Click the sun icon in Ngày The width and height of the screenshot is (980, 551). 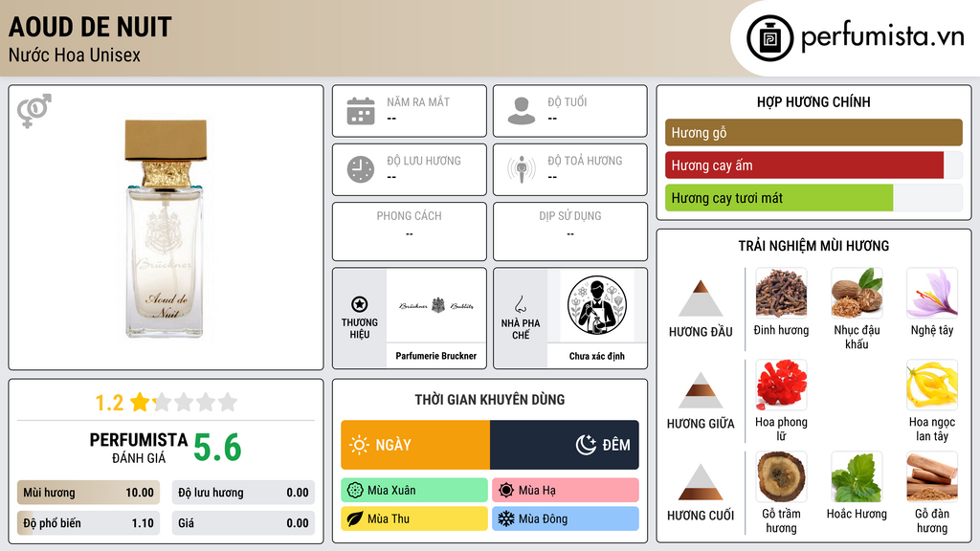360,445
